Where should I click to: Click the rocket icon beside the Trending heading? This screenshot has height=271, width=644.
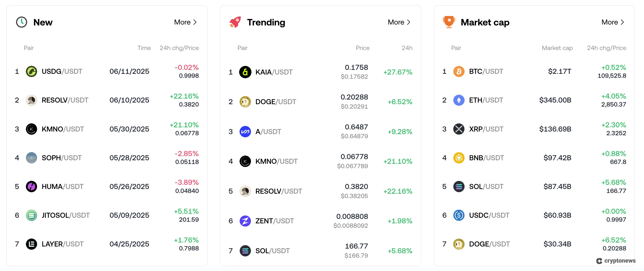pyautogui.click(x=235, y=22)
